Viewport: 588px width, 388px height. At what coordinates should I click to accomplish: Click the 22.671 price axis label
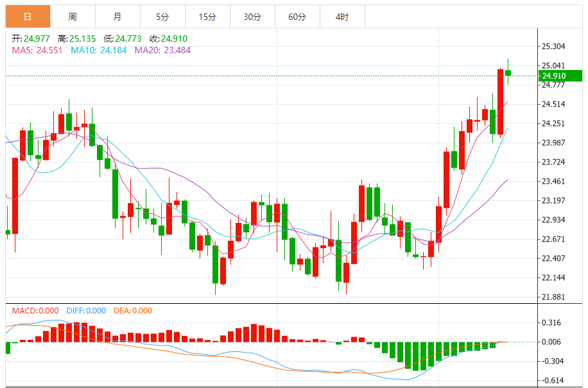coord(553,239)
